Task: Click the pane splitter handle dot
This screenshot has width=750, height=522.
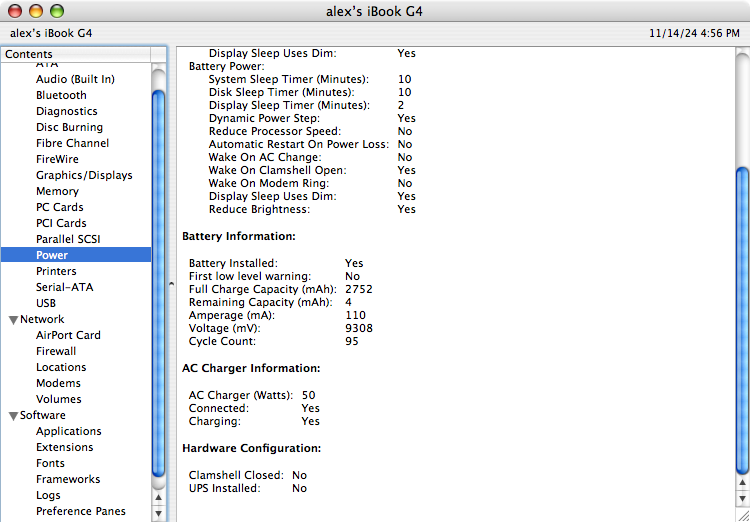Action: tap(171, 284)
